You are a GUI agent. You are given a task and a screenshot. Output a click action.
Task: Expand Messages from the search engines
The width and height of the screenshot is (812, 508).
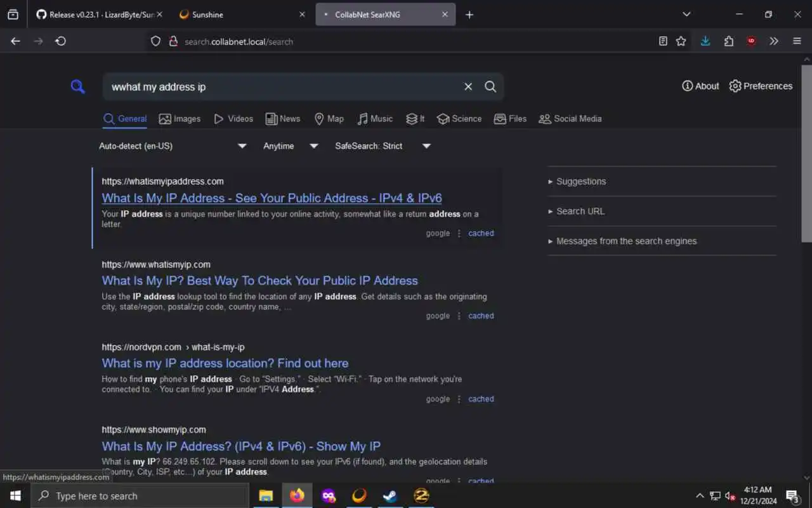coord(622,241)
